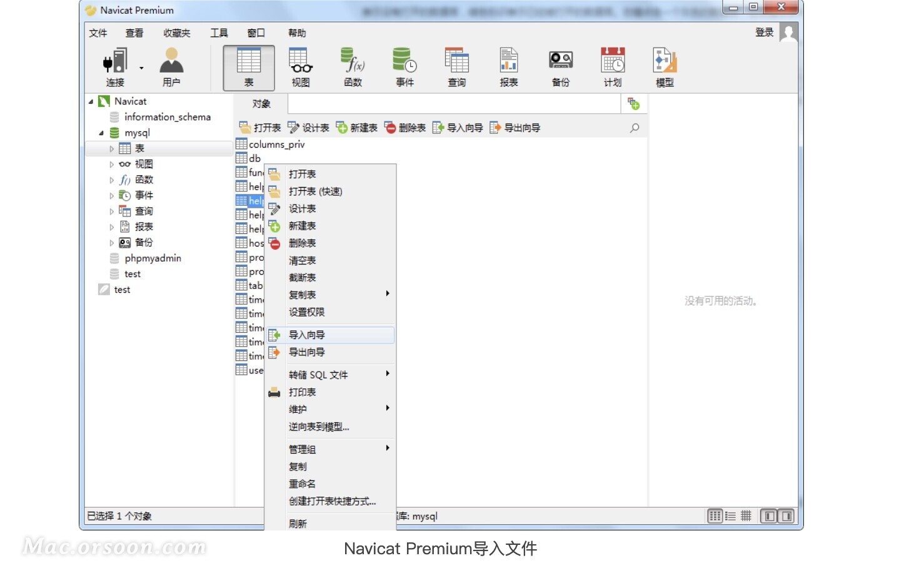Click the 导出向导 toolbar button
This screenshot has width=924, height=563.
point(515,128)
